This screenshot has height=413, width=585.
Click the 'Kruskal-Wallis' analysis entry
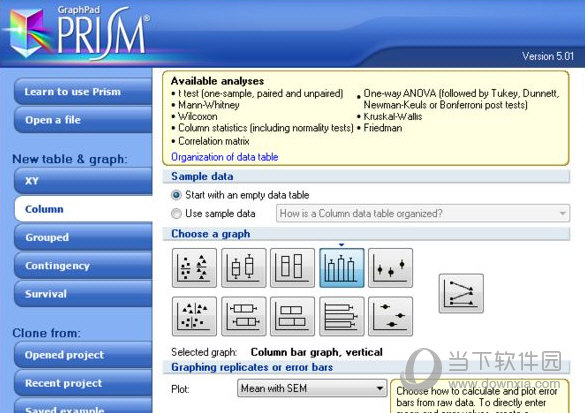[393, 116]
